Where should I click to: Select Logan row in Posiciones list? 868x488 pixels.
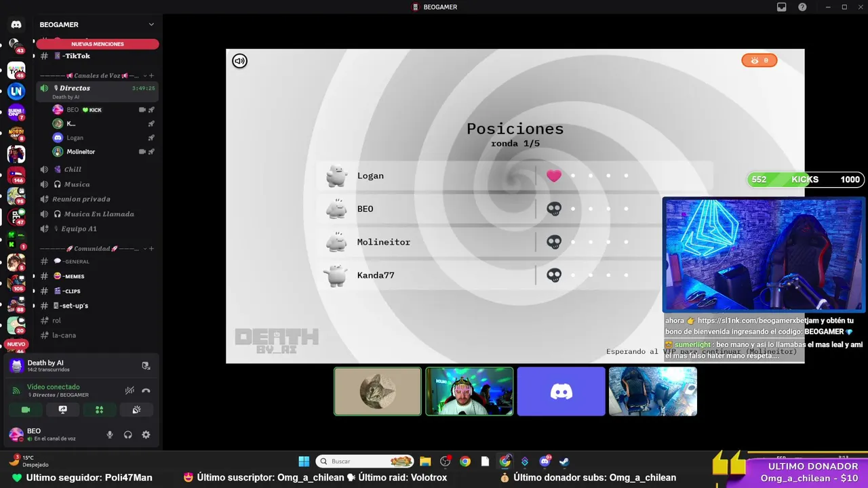[515, 176]
